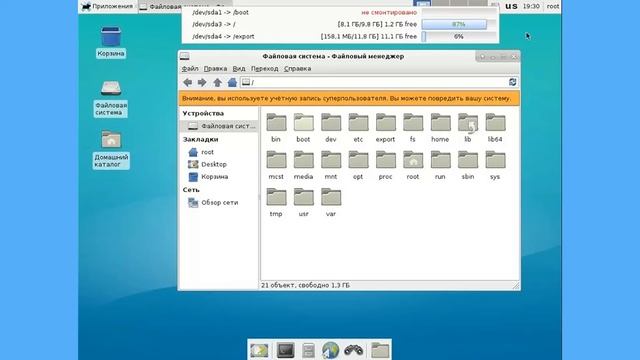Open the sbin folder

click(468, 165)
